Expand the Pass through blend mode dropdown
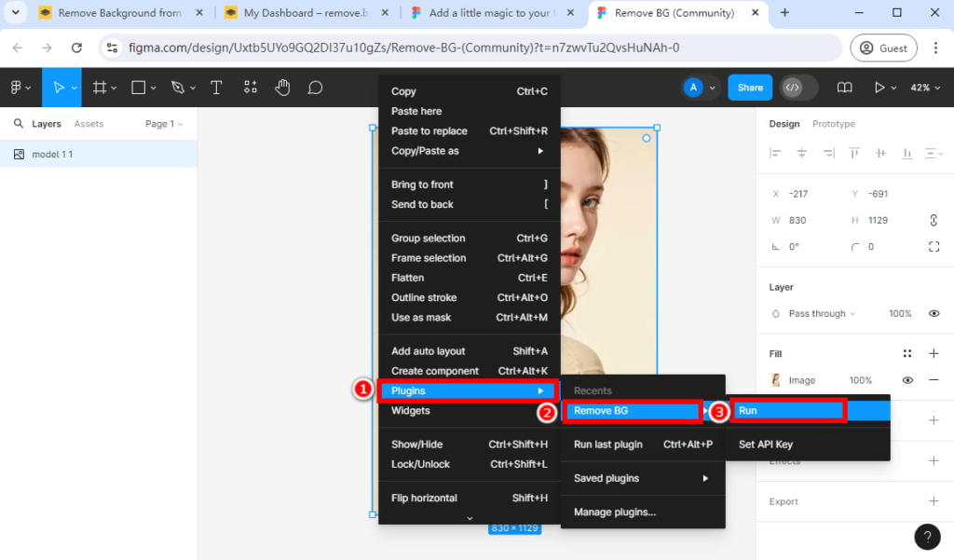954x560 pixels. click(817, 313)
